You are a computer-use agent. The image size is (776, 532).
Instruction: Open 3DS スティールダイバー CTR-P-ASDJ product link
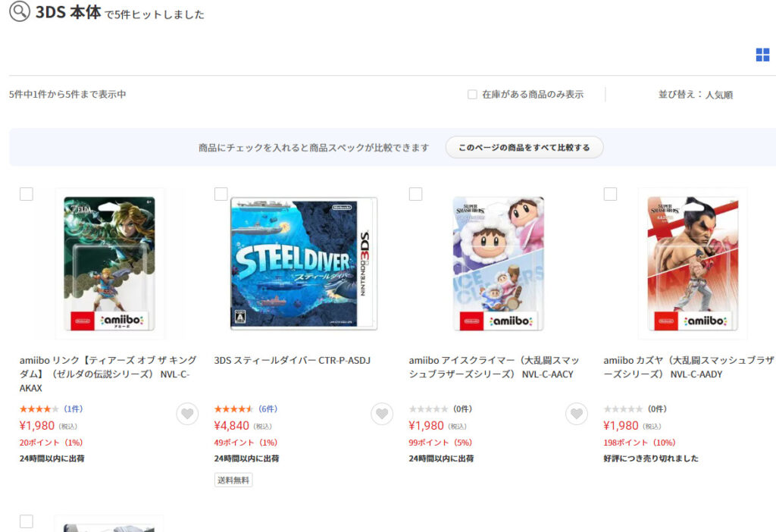(x=292, y=360)
